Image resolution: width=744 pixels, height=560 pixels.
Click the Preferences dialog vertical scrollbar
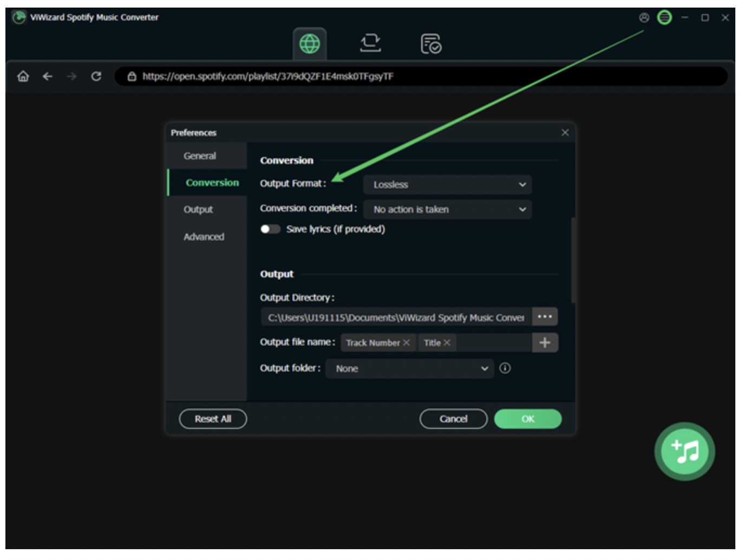point(573,260)
